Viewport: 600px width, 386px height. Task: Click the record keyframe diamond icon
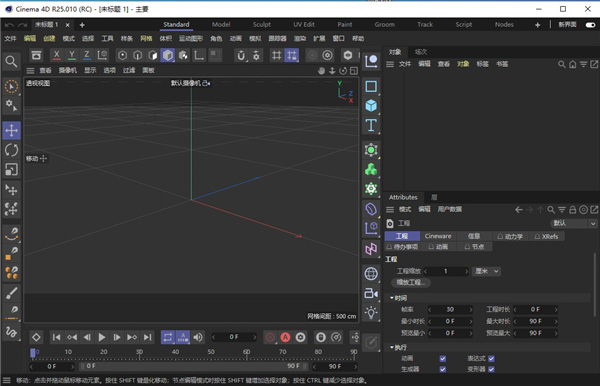click(x=36, y=337)
